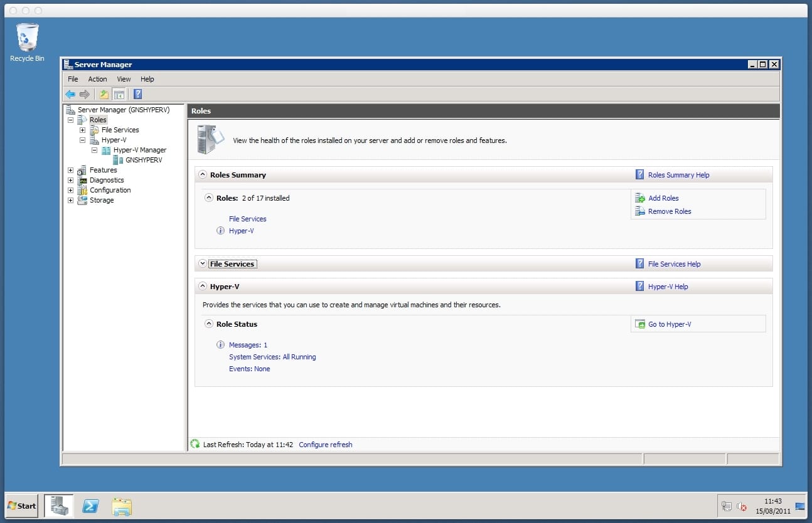Click the Remove Roles link

(670, 211)
